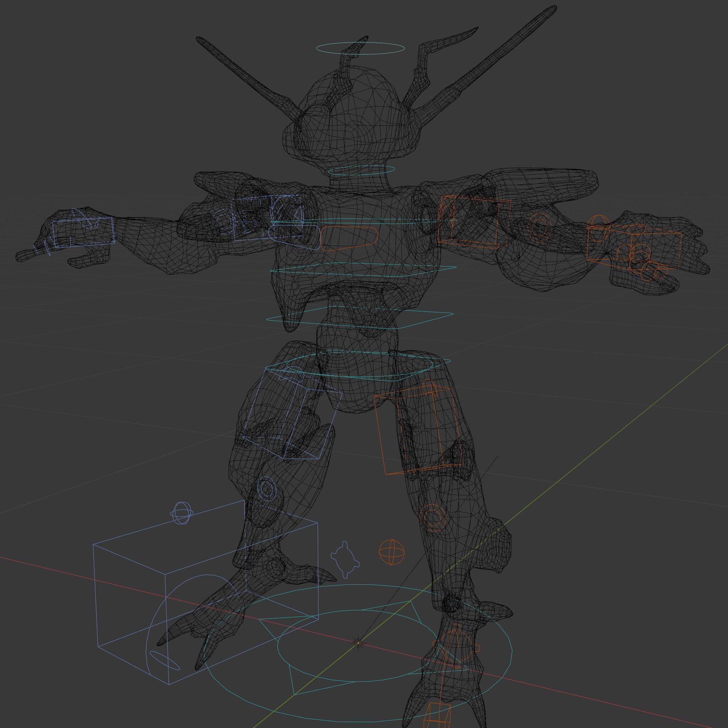Click the blue gear-shaped widget between the legs
The width and height of the screenshot is (728, 728).
[344, 559]
